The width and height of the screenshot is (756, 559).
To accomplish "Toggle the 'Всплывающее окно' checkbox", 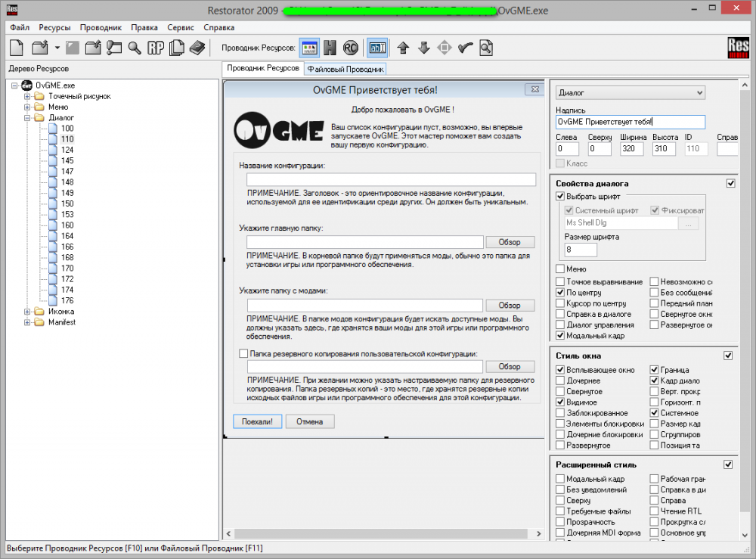I will point(560,370).
